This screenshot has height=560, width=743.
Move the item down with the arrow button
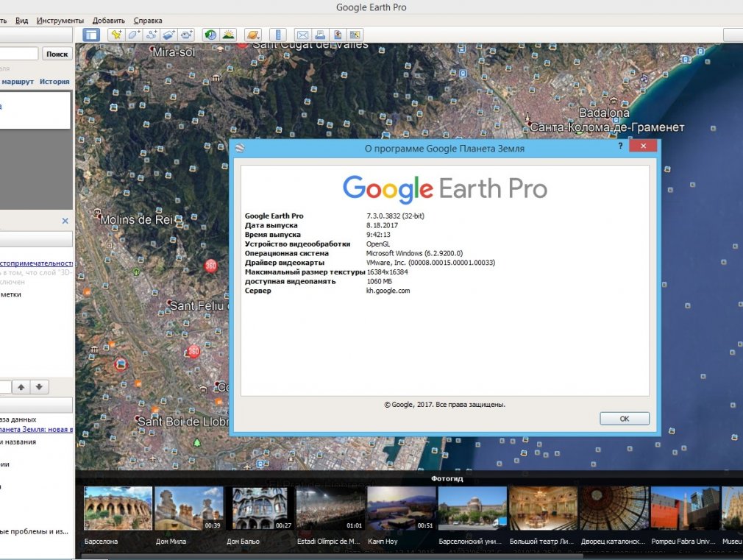(39, 387)
